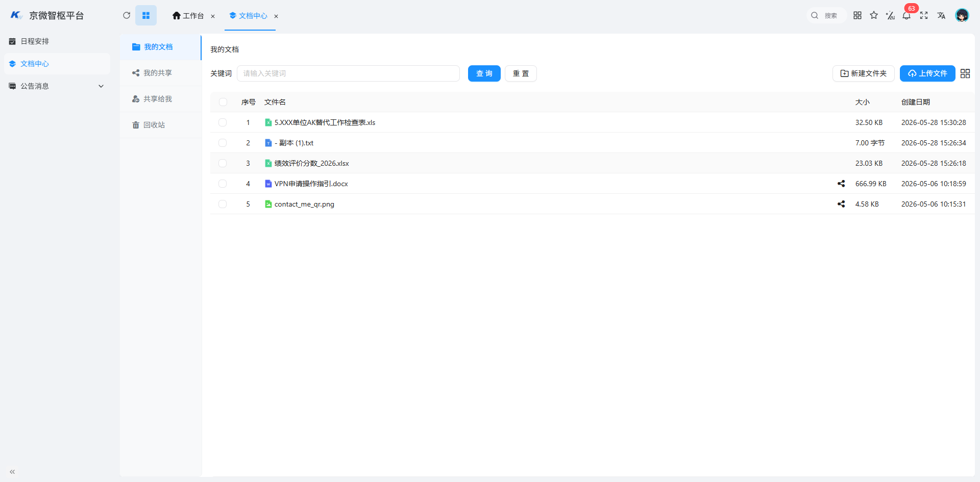The image size is (980, 482).
Task: Collapse the left sidebar with double-chevron
Action: pyautogui.click(x=12, y=472)
